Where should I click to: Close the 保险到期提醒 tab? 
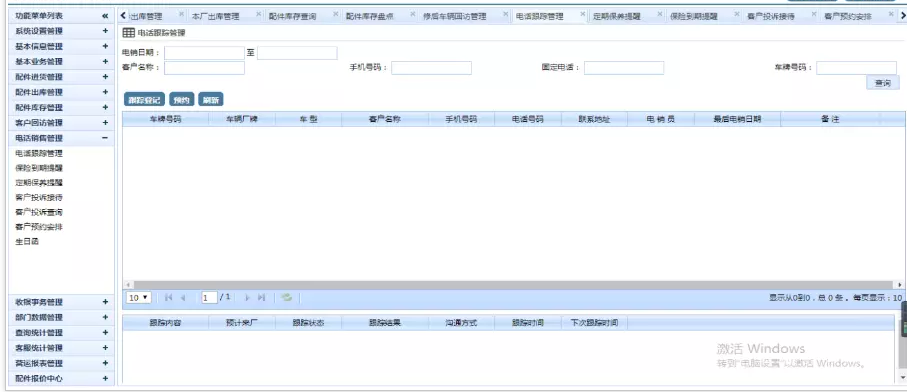(737, 14)
